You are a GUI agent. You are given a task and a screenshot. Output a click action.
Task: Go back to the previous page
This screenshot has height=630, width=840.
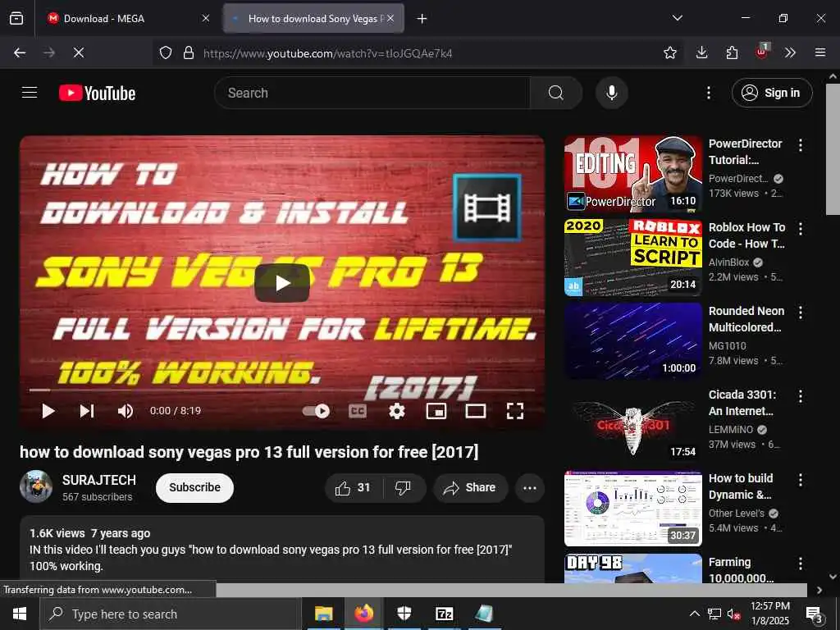(x=20, y=52)
